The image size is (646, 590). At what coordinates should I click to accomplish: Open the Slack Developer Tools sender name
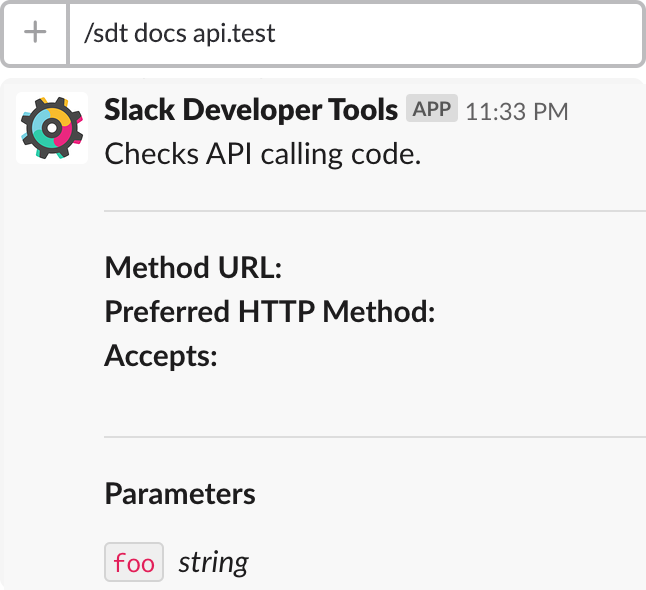pos(251,110)
